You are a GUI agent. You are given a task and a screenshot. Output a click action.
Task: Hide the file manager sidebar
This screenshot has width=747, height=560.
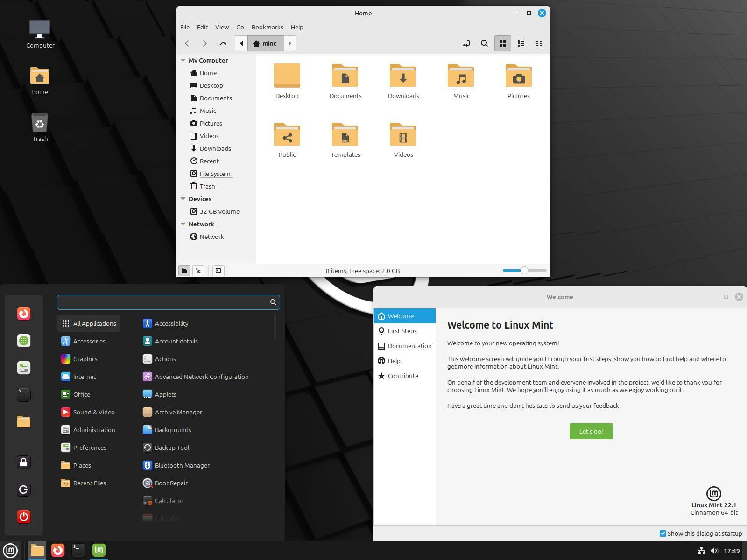[218, 271]
